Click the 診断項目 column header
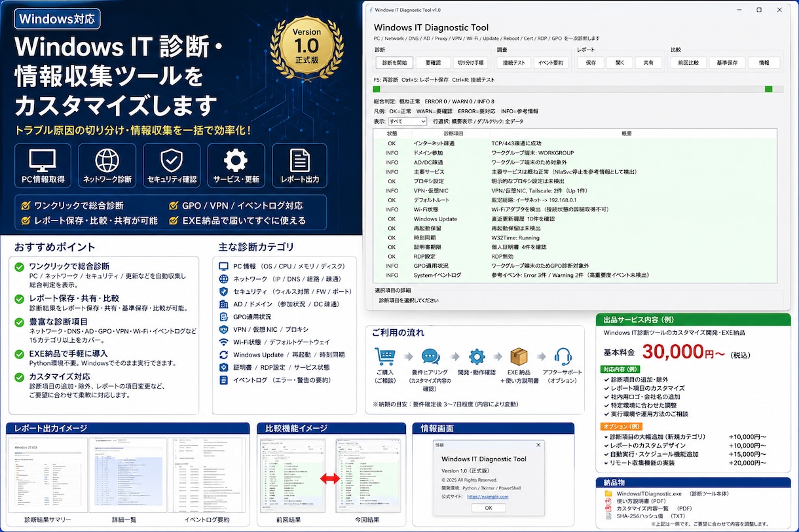This screenshot has width=799, height=532. coord(453,133)
